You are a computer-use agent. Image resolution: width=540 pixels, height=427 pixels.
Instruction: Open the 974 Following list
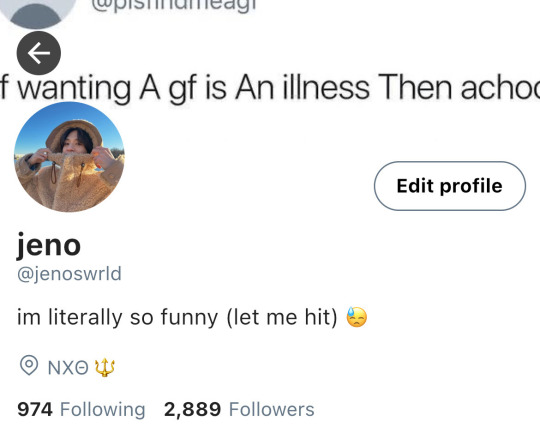[x=81, y=409]
